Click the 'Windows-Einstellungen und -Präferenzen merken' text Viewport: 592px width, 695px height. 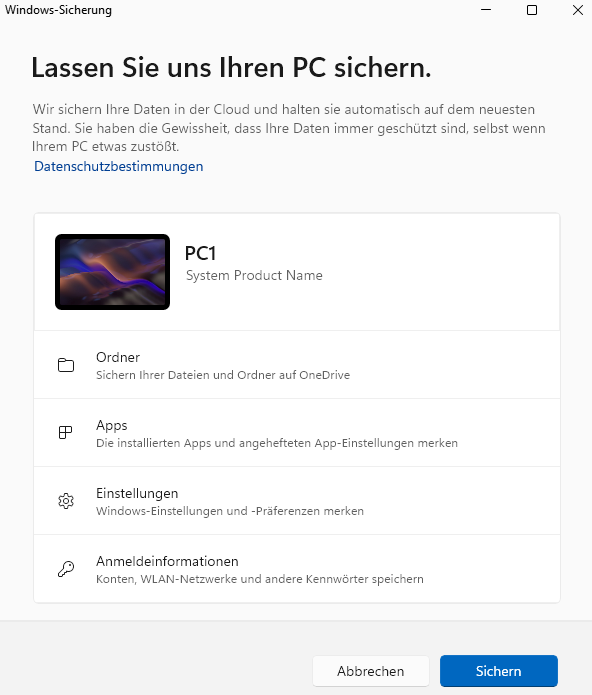pos(230,511)
